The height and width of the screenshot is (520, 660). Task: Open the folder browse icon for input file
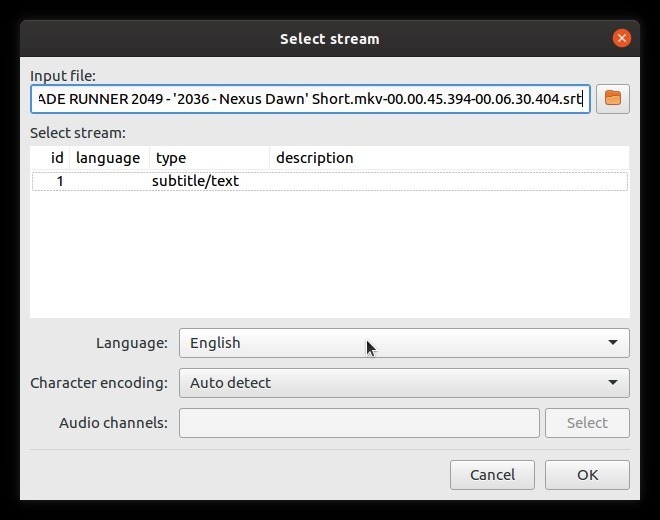coord(612,99)
